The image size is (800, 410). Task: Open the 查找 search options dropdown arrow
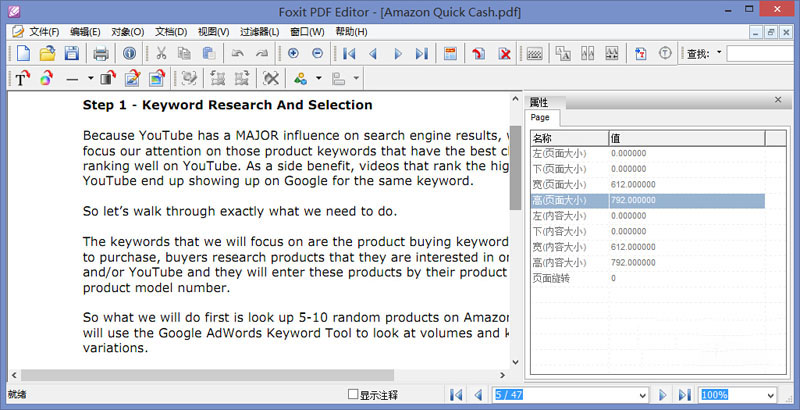pos(718,53)
